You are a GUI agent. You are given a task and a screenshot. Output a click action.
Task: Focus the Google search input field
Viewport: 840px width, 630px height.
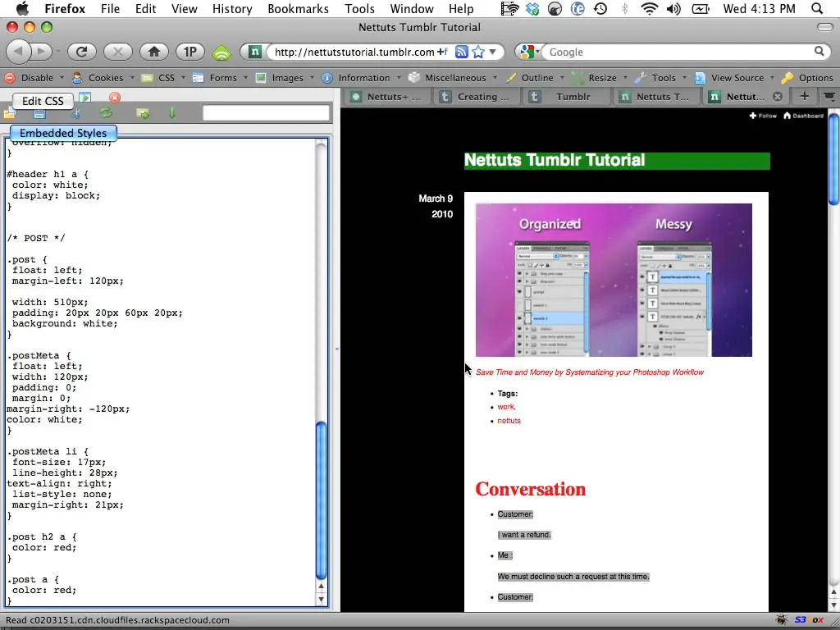(678, 52)
